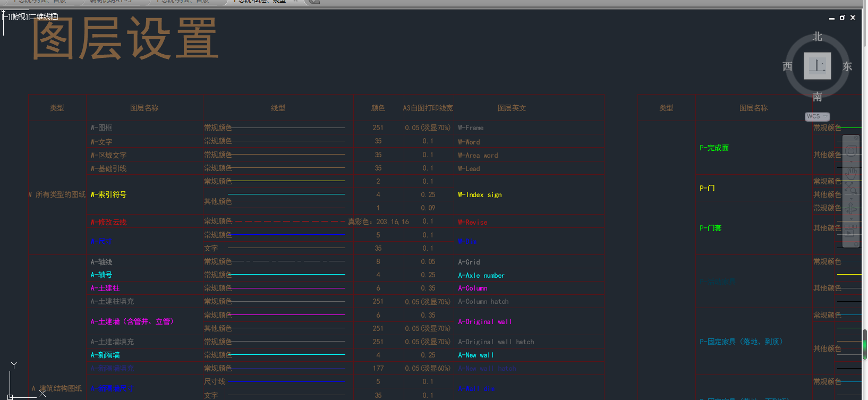Select the cyan A-轴号 line sample
868x400 pixels.
[x=287, y=275]
